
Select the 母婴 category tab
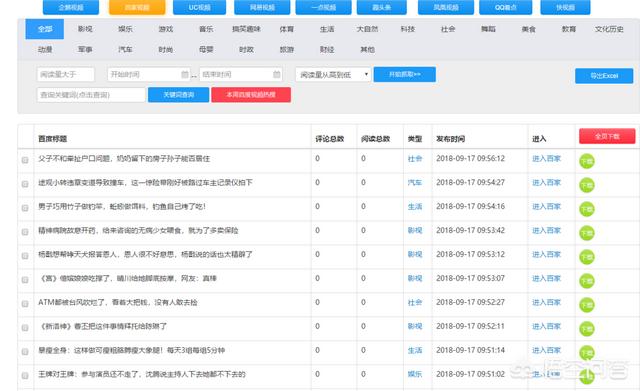[x=206, y=49]
